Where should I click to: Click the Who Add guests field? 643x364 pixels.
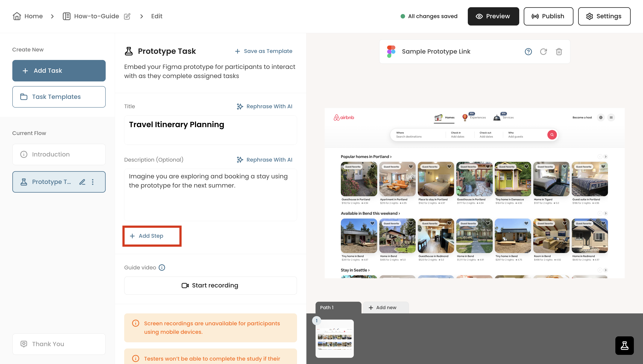pyautogui.click(x=525, y=135)
